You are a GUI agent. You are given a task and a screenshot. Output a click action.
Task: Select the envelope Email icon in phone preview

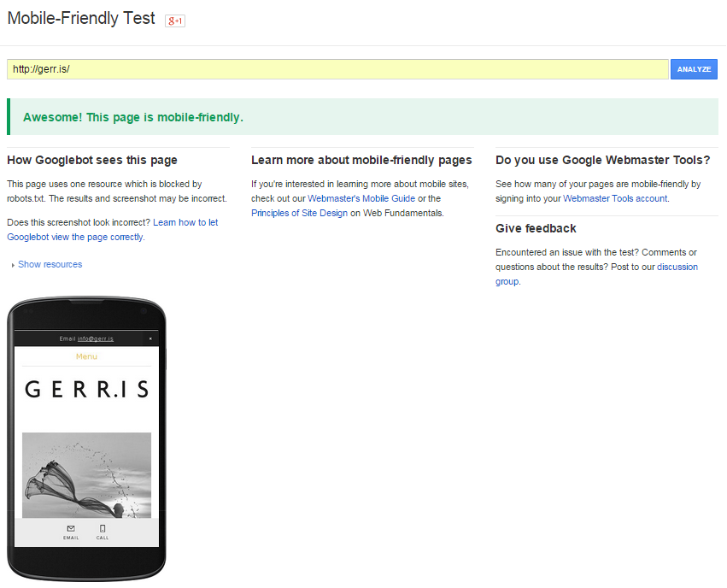coord(70,528)
